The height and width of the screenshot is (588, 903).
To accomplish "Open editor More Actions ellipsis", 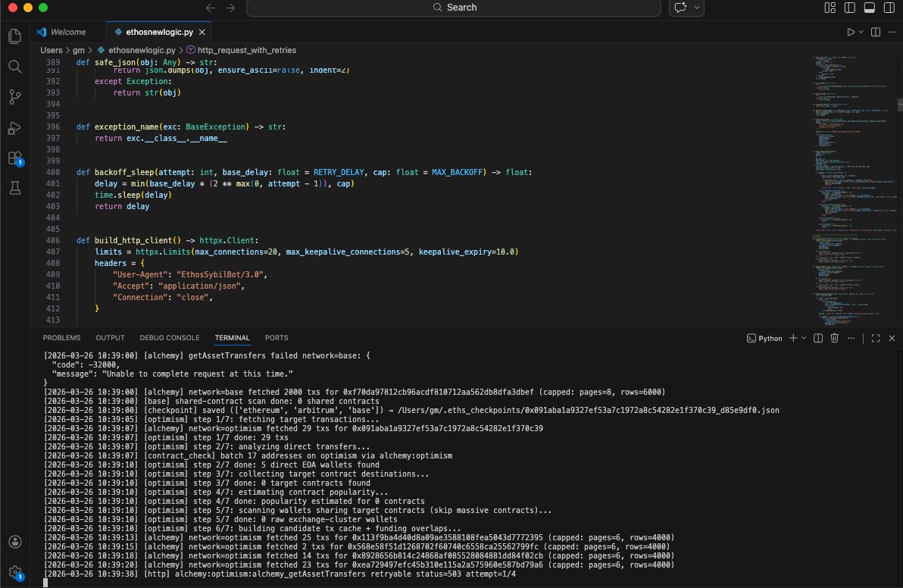I will coord(892,33).
